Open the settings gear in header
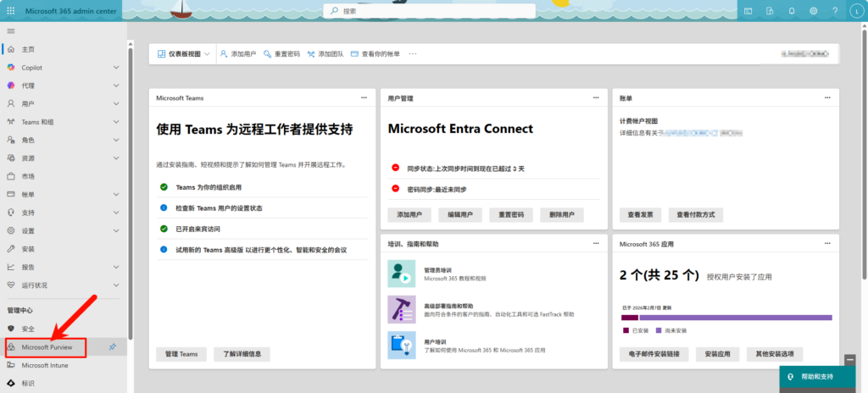Image resolution: width=868 pixels, height=393 pixels. (x=814, y=11)
